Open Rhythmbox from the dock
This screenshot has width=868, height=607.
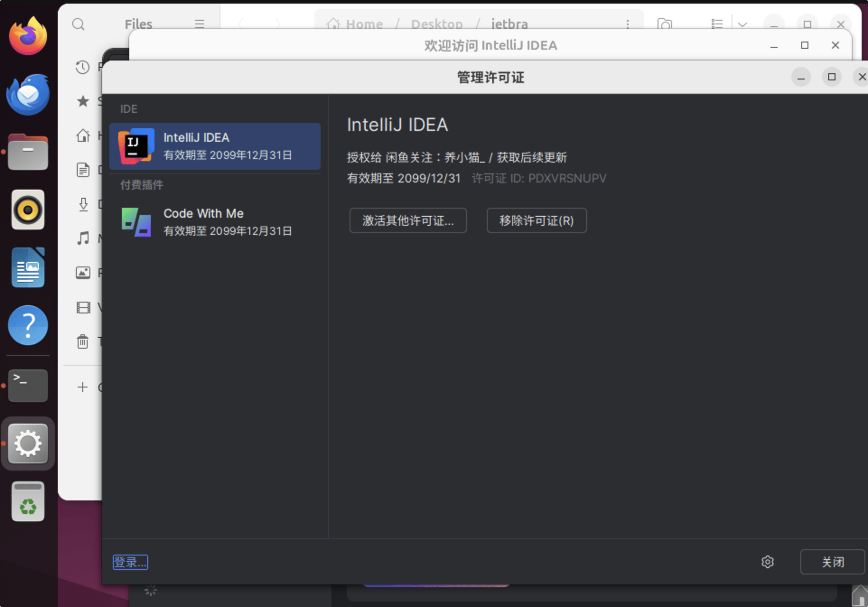[28, 210]
